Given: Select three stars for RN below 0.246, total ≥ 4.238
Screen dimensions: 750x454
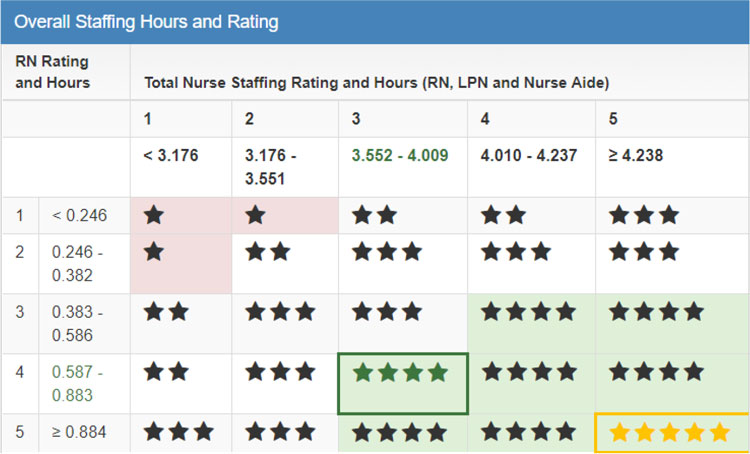Looking at the screenshot, I should click(644, 215).
